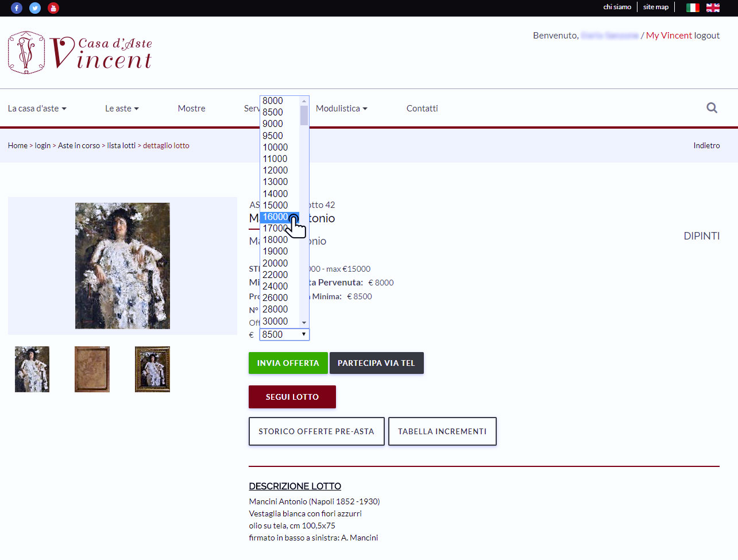
Task: Open the Facebook social icon
Action: point(17,8)
